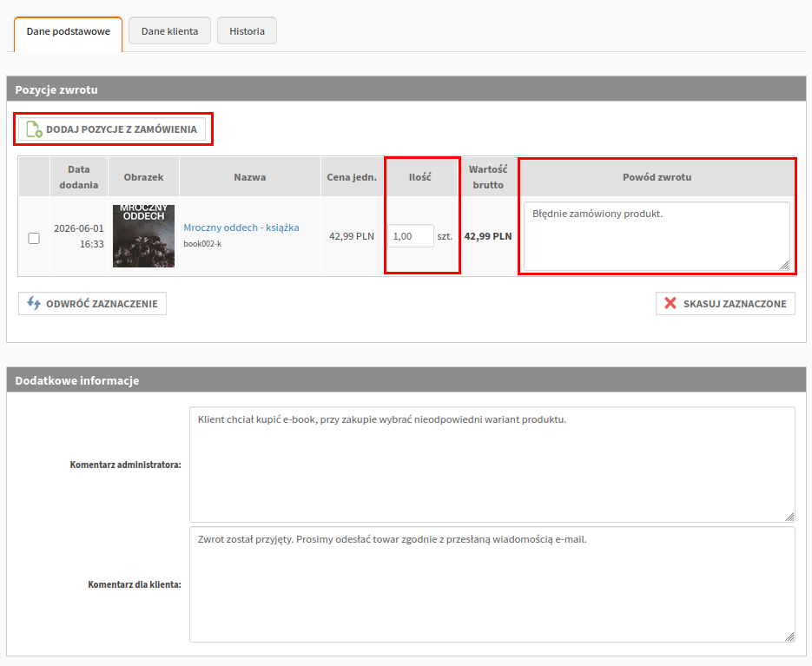Image resolution: width=812 pixels, height=666 pixels.
Task: Click the green add-document icon
Action: [34, 129]
